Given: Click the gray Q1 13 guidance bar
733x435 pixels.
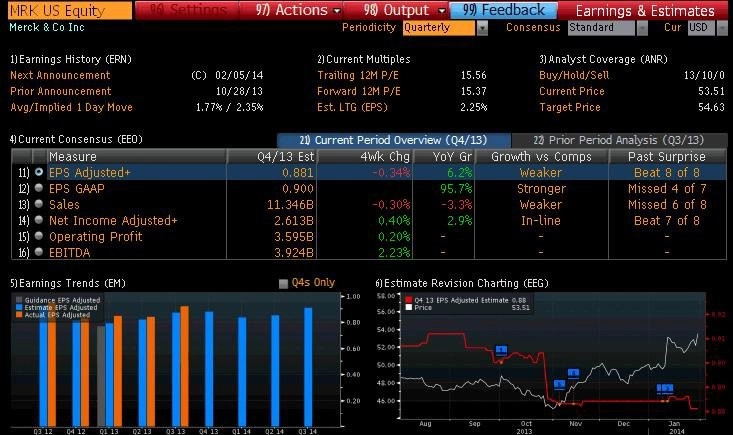Looking at the screenshot, I should coord(101,376).
